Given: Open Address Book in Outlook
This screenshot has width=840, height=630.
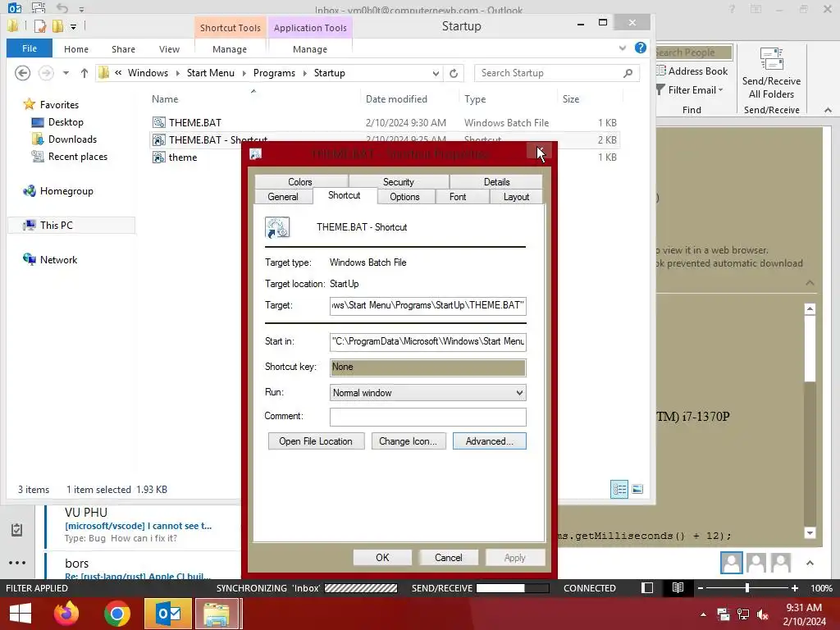Looking at the screenshot, I should pyautogui.click(x=692, y=71).
